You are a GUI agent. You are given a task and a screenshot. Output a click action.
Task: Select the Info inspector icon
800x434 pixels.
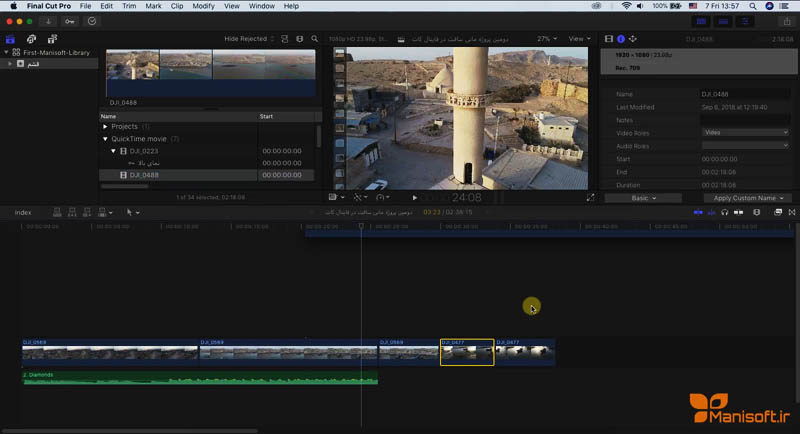[x=621, y=39]
